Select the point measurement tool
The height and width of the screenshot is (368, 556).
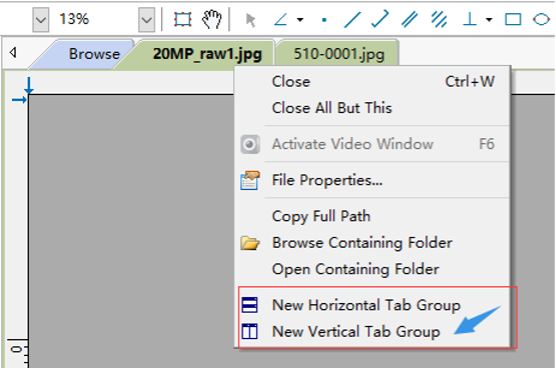pyautogui.click(x=324, y=20)
